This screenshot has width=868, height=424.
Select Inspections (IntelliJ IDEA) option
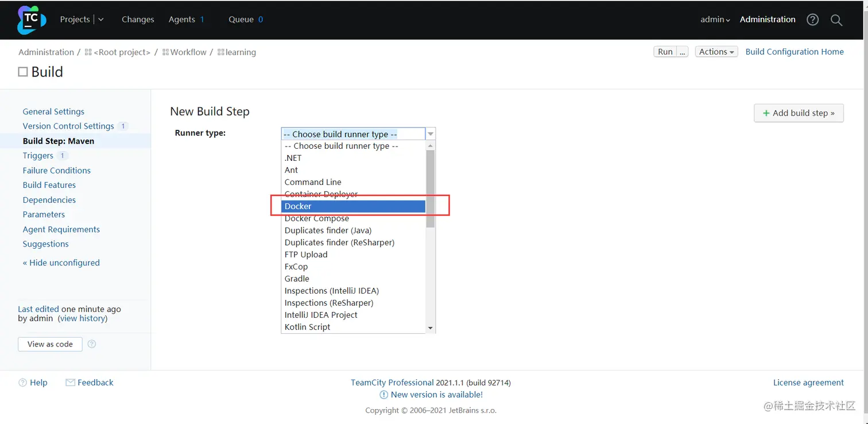click(x=354, y=291)
